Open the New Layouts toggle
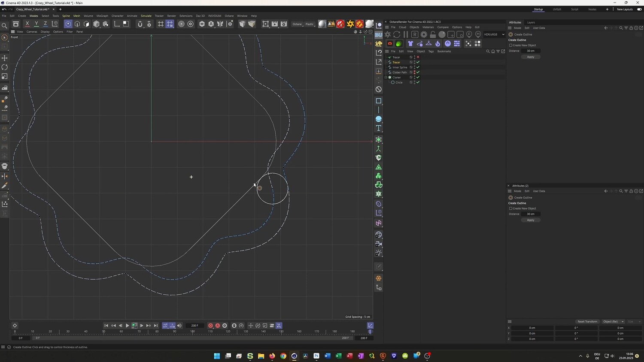 pos(639,9)
